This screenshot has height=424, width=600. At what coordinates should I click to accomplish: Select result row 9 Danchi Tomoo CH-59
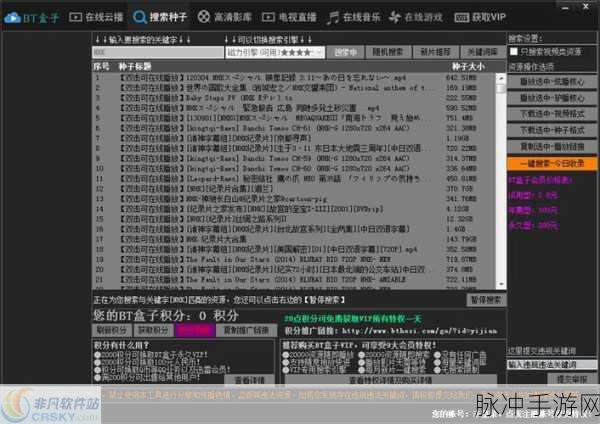tap(294, 158)
